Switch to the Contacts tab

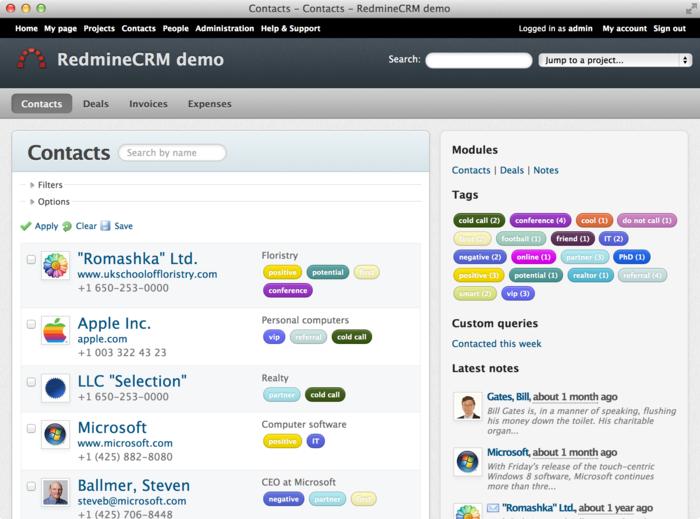pos(42,104)
